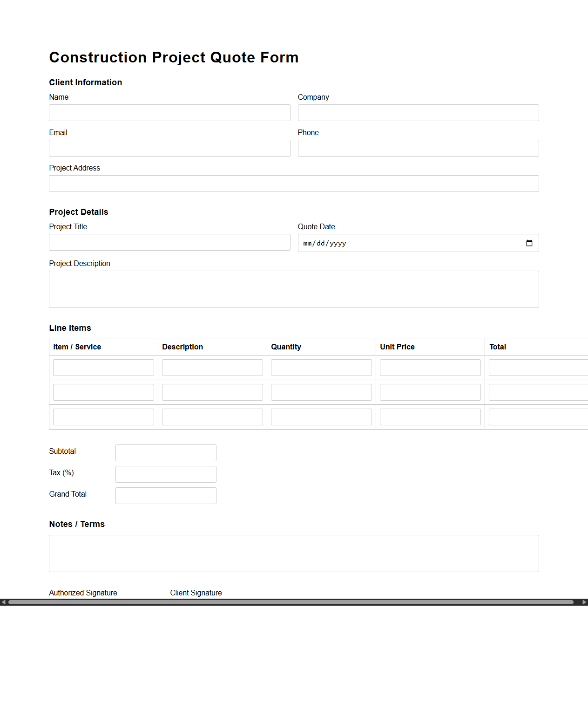588x724 pixels.
Task: Click the second row Description cell
Action: point(212,392)
